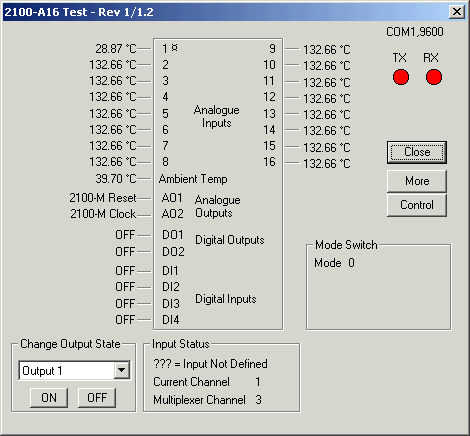
Task: Open the Control button
Action: click(x=417, y=205)
